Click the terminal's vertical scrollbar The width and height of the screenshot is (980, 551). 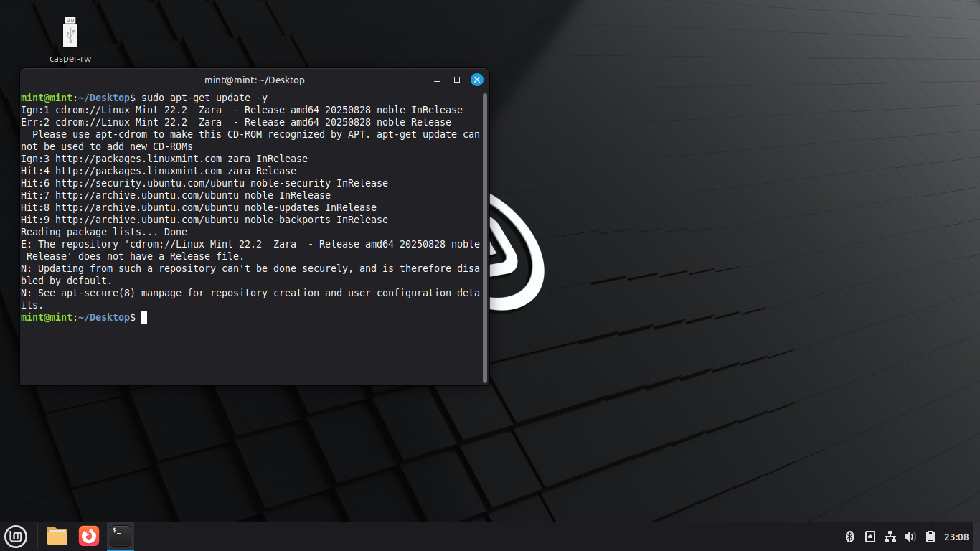pos(486,237)
